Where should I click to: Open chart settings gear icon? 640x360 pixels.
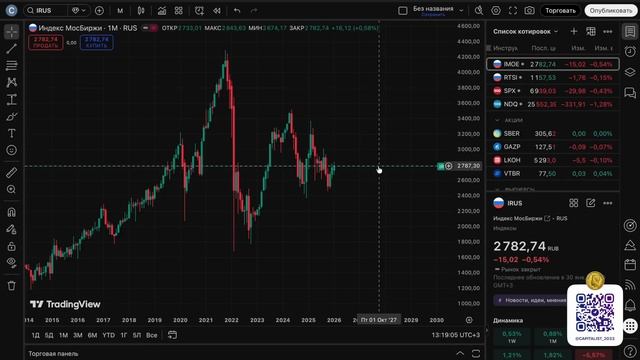point(496,11)
